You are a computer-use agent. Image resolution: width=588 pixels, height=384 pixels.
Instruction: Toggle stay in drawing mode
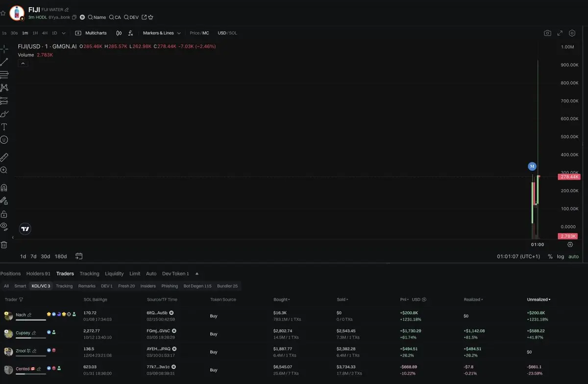4,201
